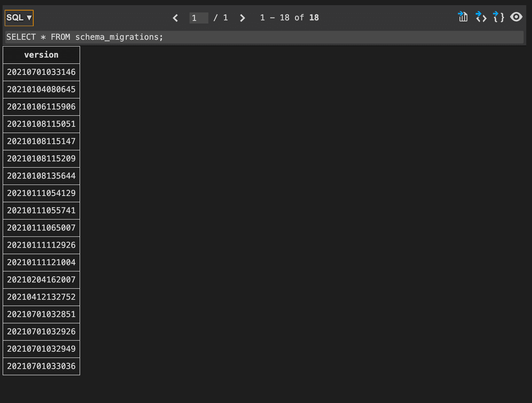The image size is (532, 403).
Task: Select cell 20210104080645
Action: [x=41, y=89]
